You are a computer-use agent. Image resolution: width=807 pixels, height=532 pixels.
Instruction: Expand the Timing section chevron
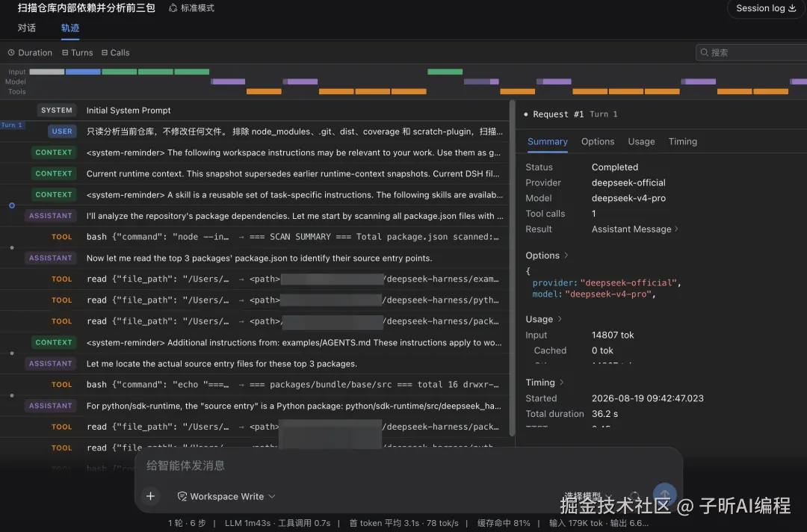pyautogui.click(x=561, y=383)
